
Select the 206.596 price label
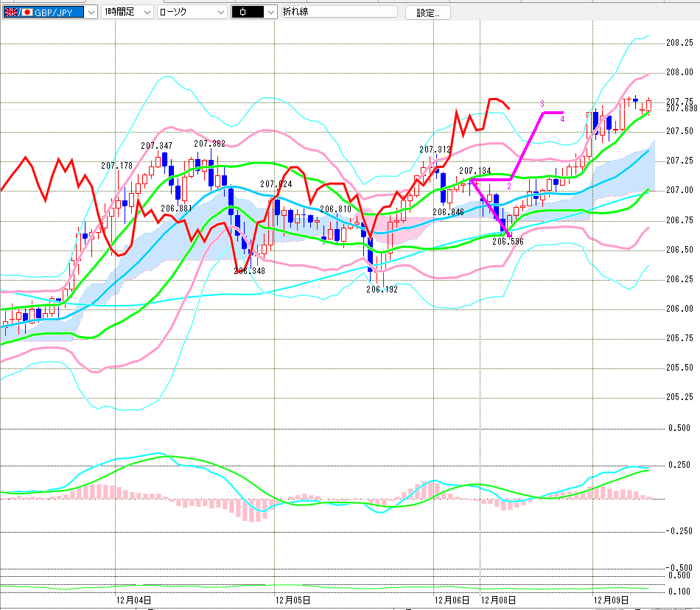508,241
